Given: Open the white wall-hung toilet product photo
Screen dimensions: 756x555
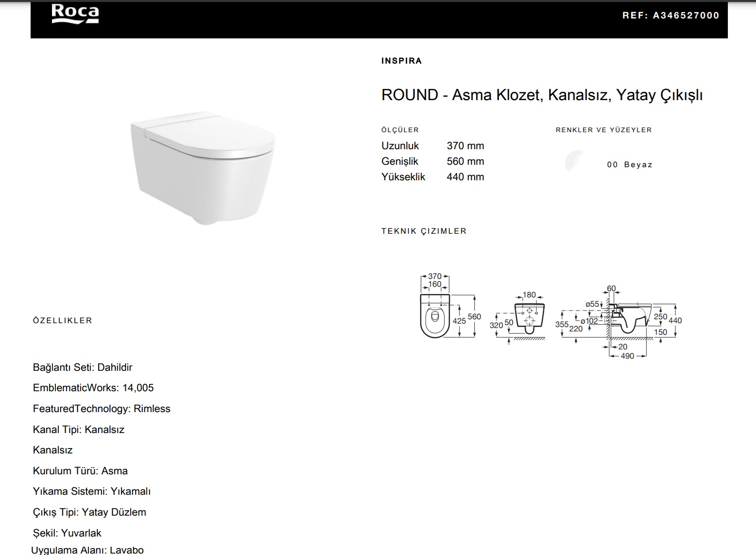Looking at the screenshot, I should (x=203, y=168).
